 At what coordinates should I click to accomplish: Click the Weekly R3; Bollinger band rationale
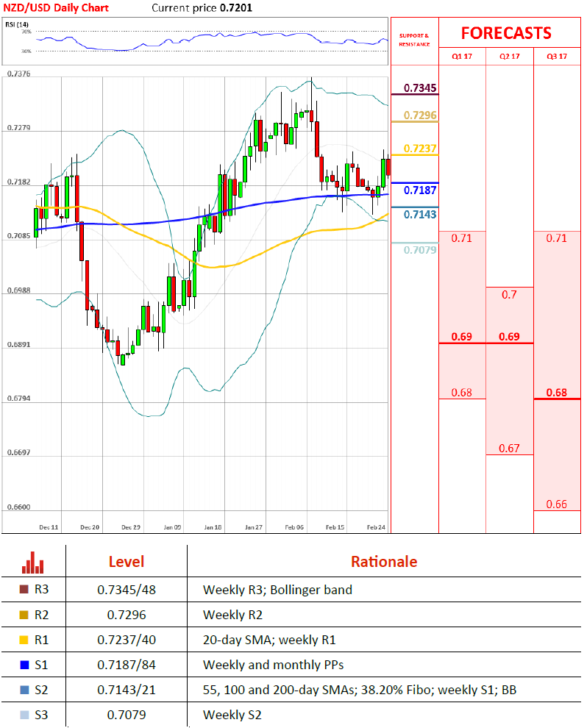(278, 590)
